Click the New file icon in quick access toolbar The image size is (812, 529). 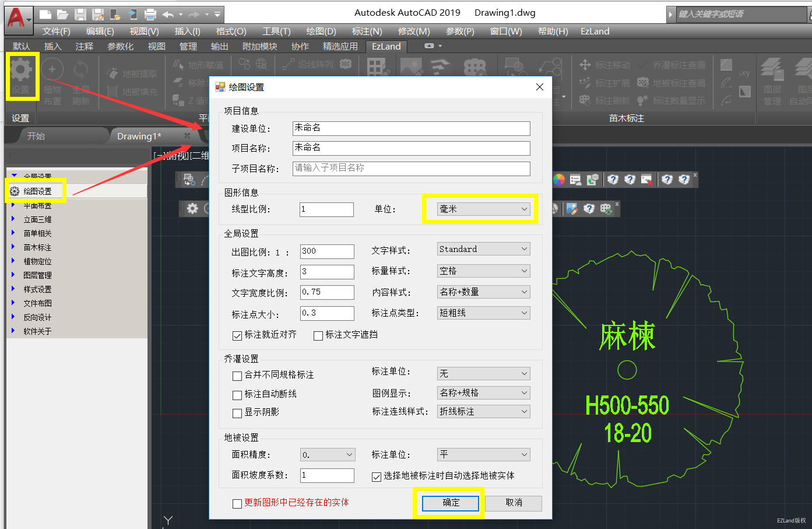pos(45,15)
